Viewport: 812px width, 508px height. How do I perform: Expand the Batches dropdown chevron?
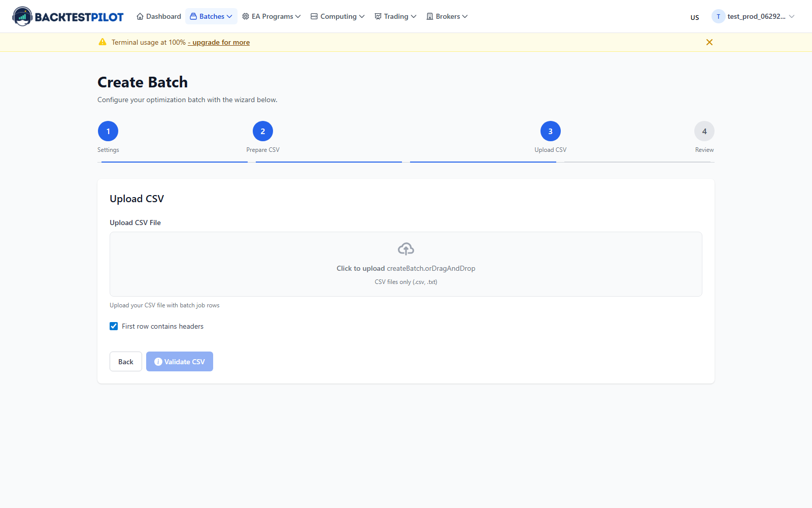(x=229, y=16)
